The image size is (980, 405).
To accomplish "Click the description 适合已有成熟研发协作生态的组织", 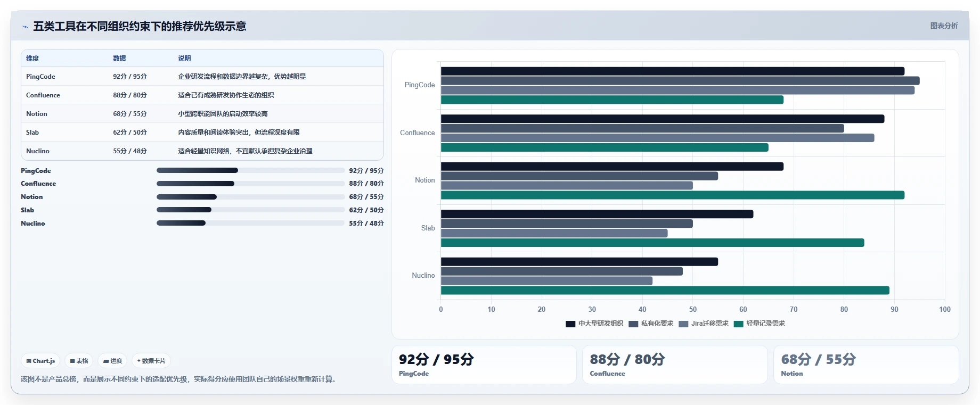I will (226, 95).
